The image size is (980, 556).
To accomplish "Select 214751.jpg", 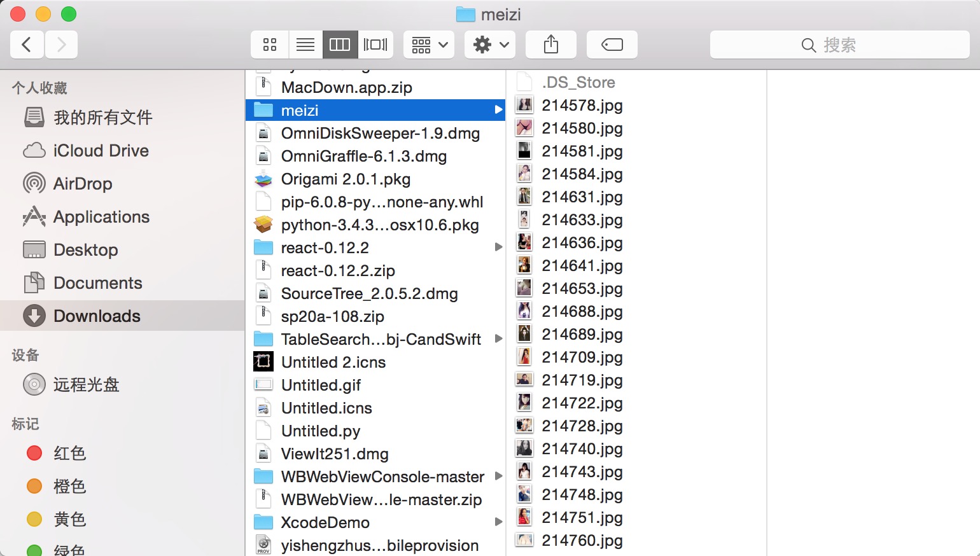I will [x=637, y=518].
